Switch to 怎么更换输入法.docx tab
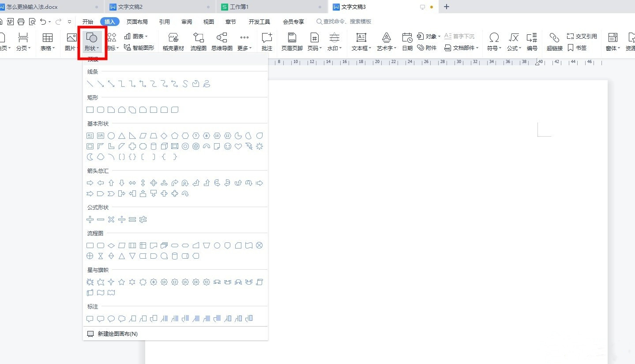 (x=51, y=7)
